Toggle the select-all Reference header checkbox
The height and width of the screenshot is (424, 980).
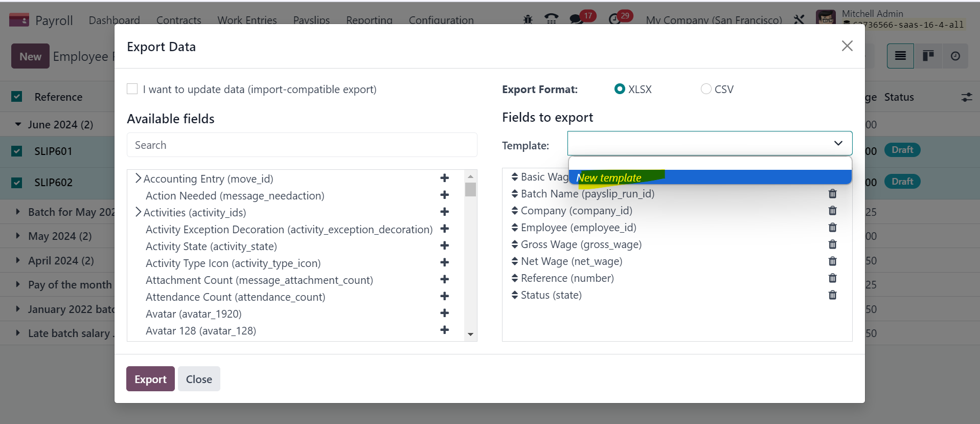click(17, 97)
